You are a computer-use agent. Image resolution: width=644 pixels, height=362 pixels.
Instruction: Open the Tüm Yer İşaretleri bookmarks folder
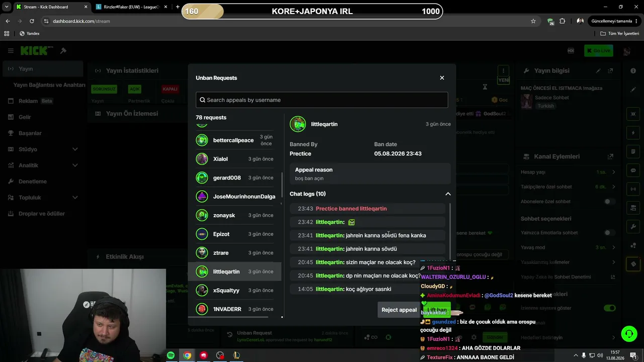coord(620,34)
